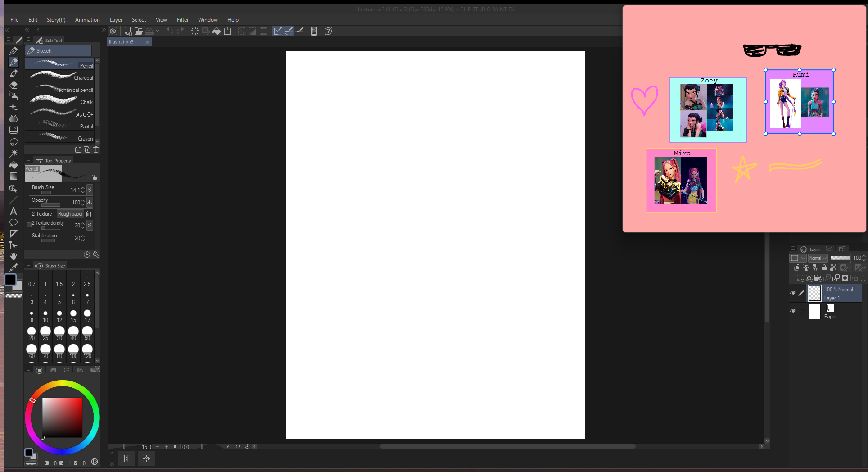Click the Undo icon in the toolbar
The height and width of the screenshot is (472, 868).
168,31
